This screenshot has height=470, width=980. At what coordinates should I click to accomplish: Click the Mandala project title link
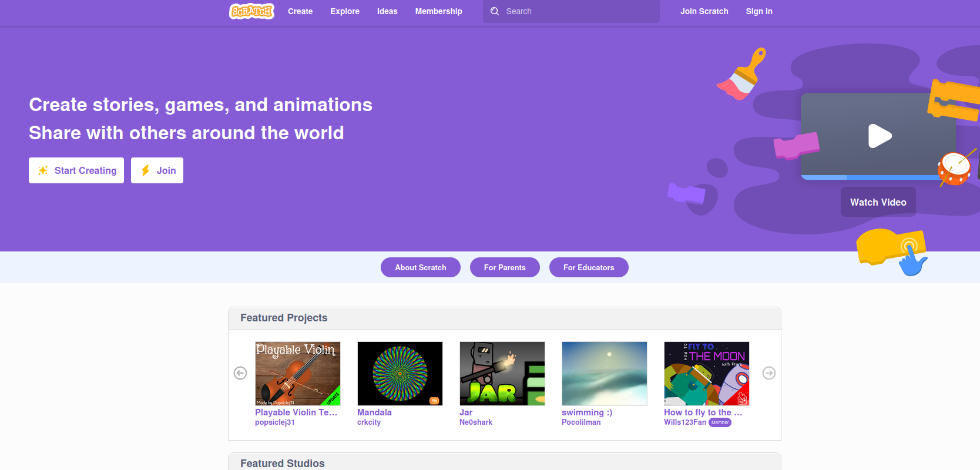tap(374, 412)
